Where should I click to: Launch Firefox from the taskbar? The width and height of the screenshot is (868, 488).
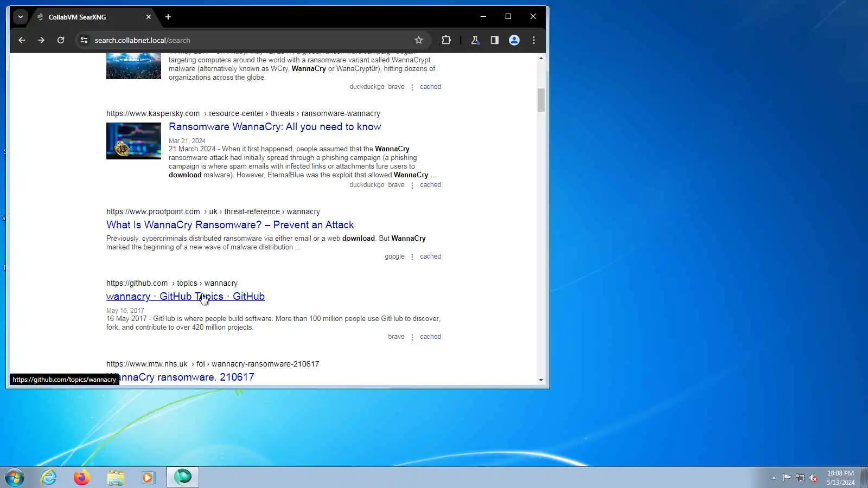pyautogui.click(x=82, y=478)
